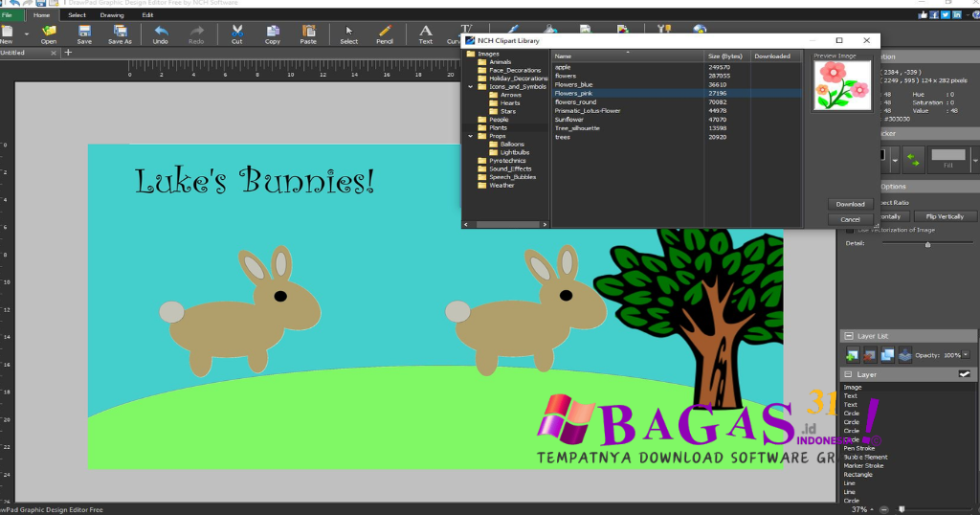
Task: Add a new document tab with plus
Action: click(x=68, y=53)
